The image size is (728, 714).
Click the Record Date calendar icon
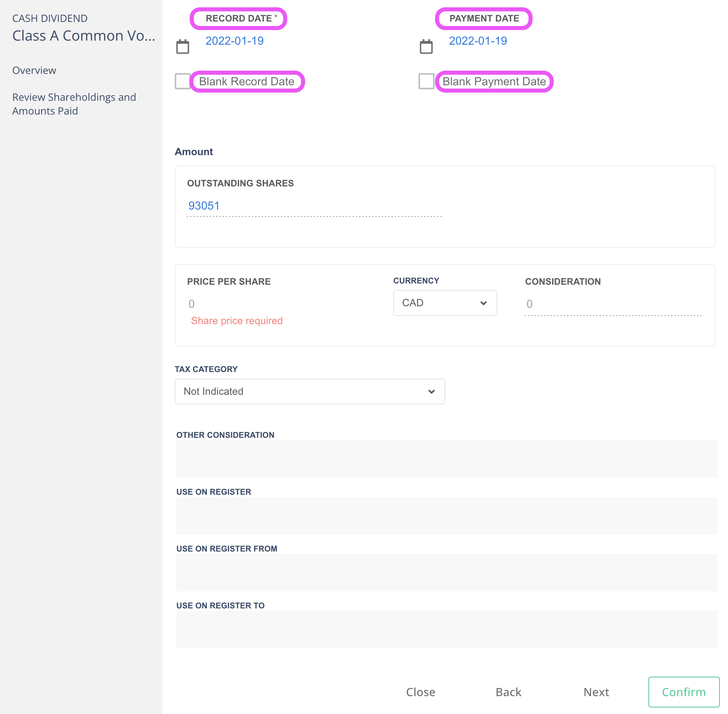[x=182, y=47]
